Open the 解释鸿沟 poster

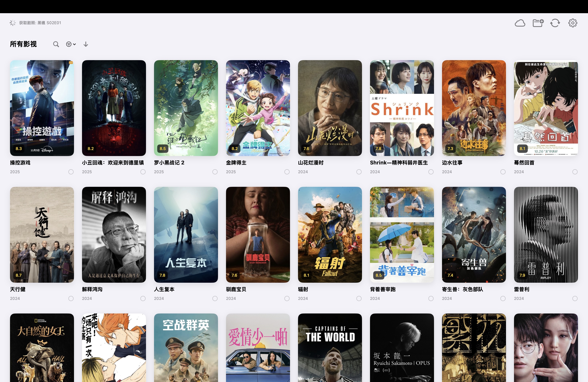[x=114, y=235]
